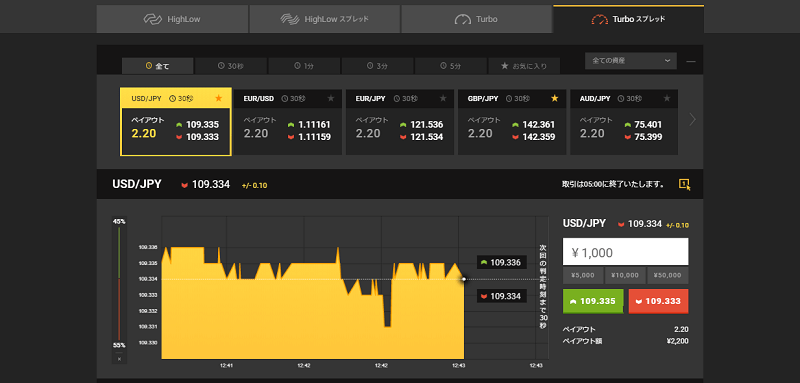Click the 109.334 low marker on chart
This screenshot has height=383, width=800.
pos(502,296)
